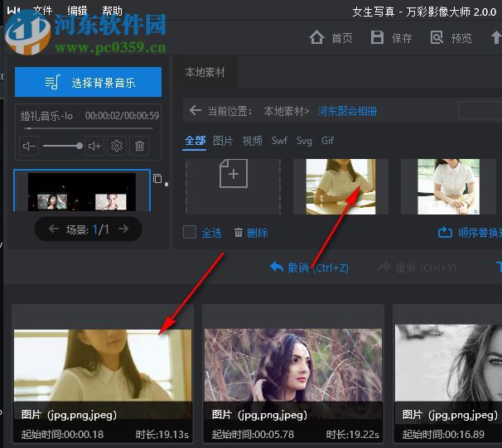
Task: Select the Gif filter tab
Action: 327,141
